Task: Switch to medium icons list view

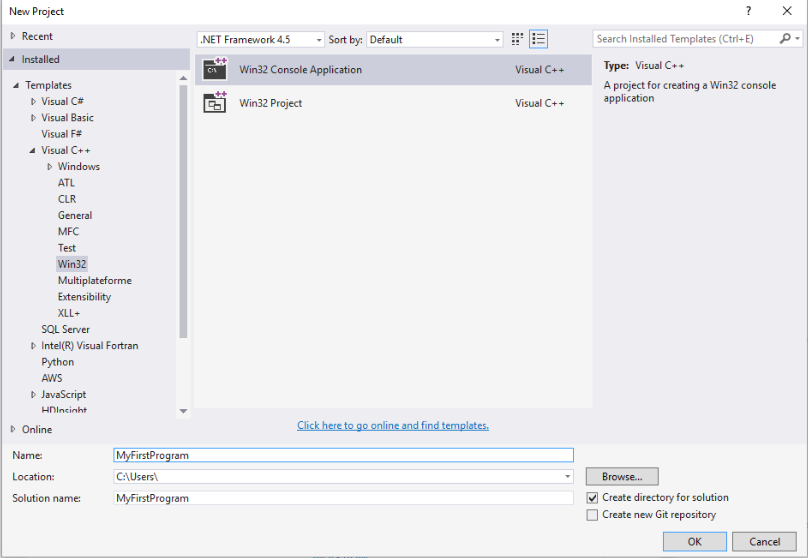Action: tap(538, 39)
